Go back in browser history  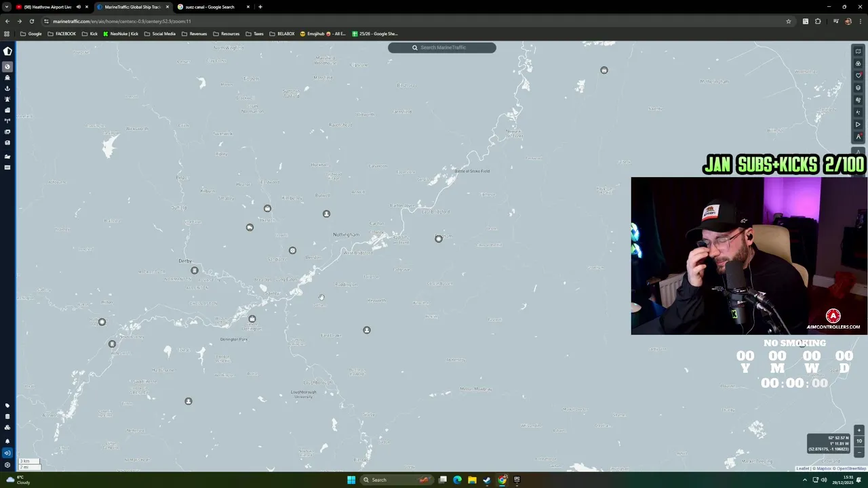click(7, 21)
